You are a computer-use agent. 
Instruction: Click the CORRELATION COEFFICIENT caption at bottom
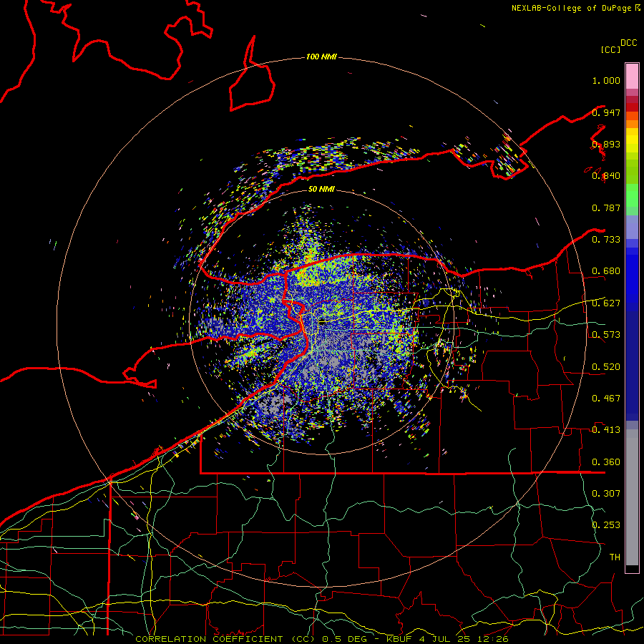321,639
